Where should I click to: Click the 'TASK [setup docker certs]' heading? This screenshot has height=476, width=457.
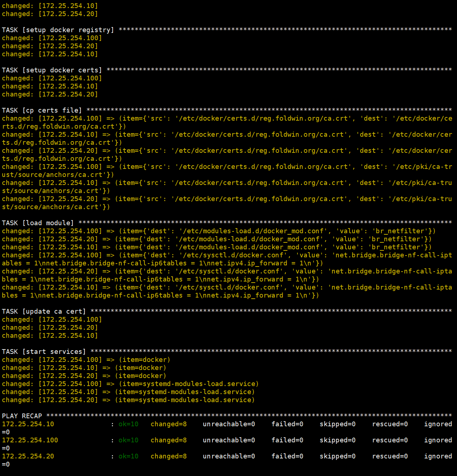pos(52,70)
